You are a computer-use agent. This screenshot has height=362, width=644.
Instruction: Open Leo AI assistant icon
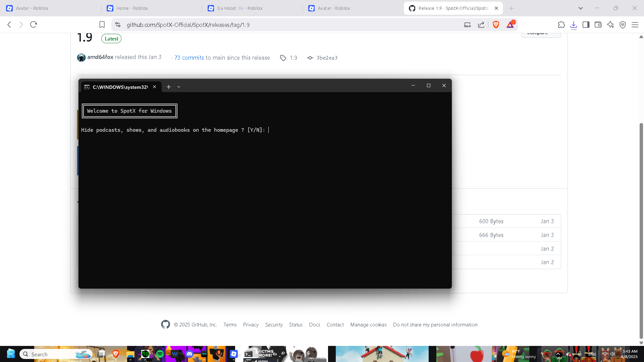[610, 24]
